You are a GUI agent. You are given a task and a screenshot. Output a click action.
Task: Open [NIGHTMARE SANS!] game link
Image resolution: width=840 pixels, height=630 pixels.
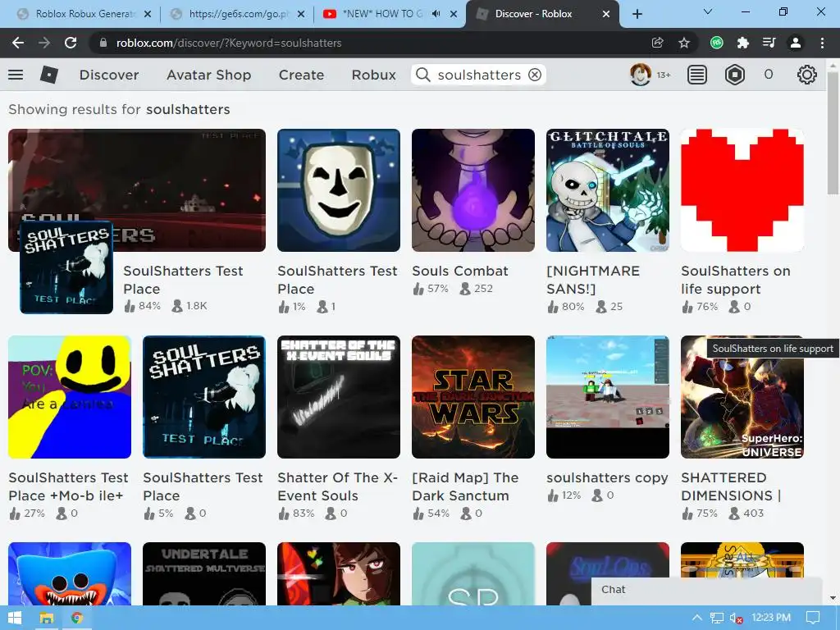(x=593, y=280)
